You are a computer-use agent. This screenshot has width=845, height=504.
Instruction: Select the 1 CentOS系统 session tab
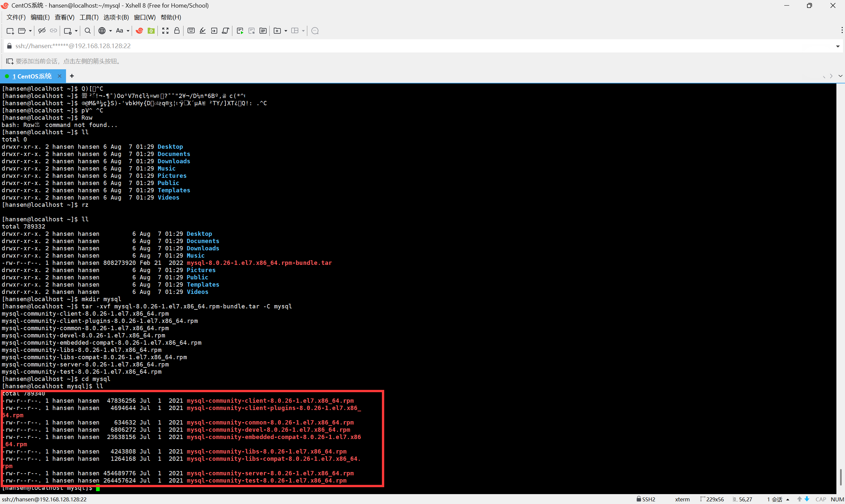click(x=32, y=76)
